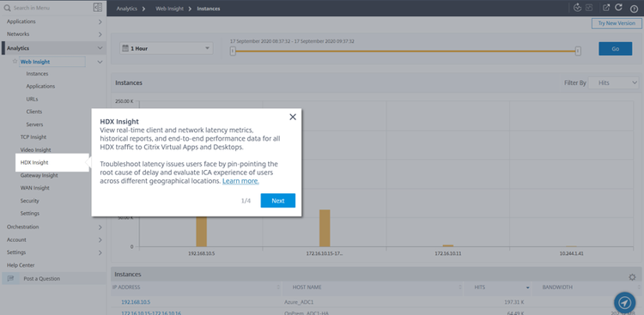Screen dimensions: 644x315
Task: Open the Filter By Hits dropdown
Action: tap(614, 83)
